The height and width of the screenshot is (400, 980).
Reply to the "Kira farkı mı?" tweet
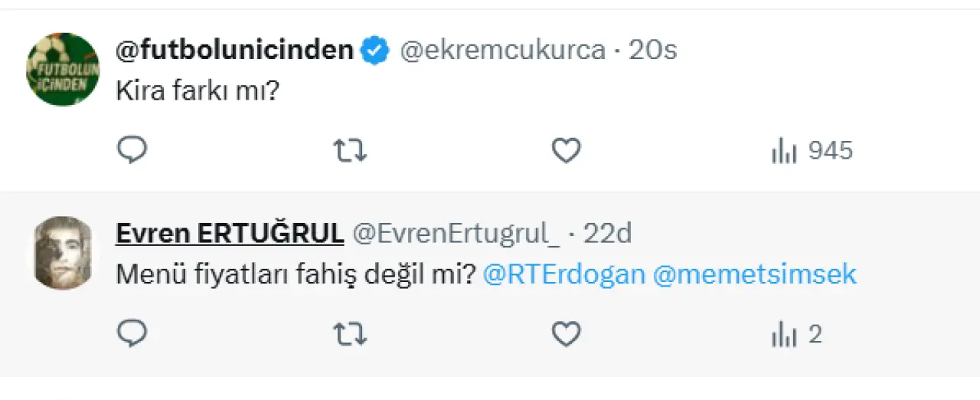pos(132,151)
